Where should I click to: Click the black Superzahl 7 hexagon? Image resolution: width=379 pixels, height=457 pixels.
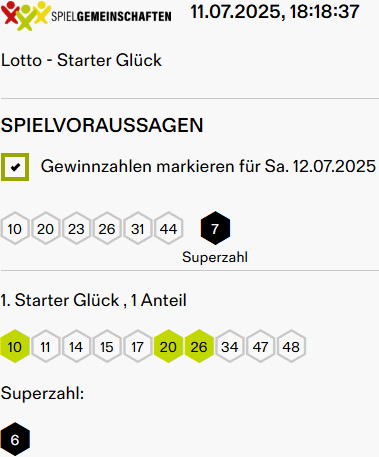pos(215,228)
